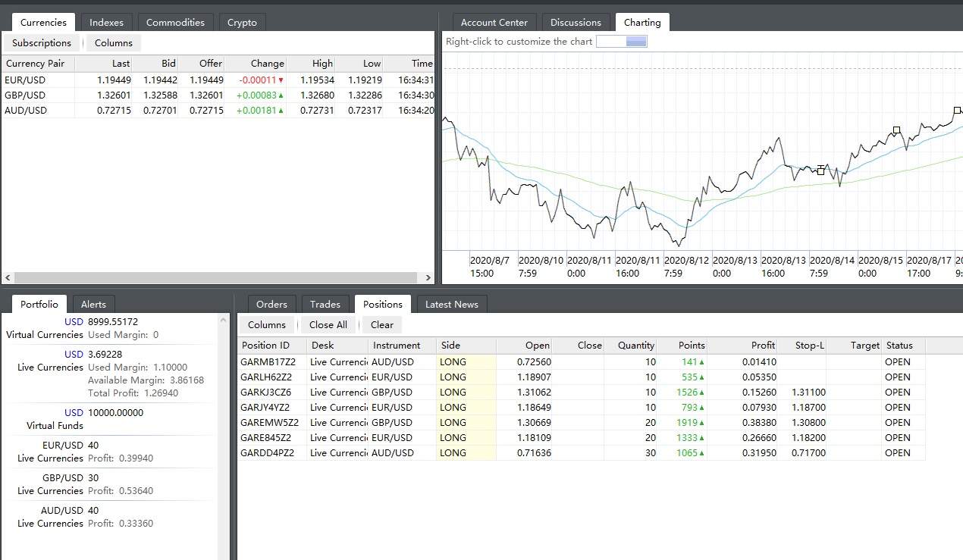The height and width of the screenshot is (560, 963).
Task: Open the Commodities tab
Action: pos(175,23)
